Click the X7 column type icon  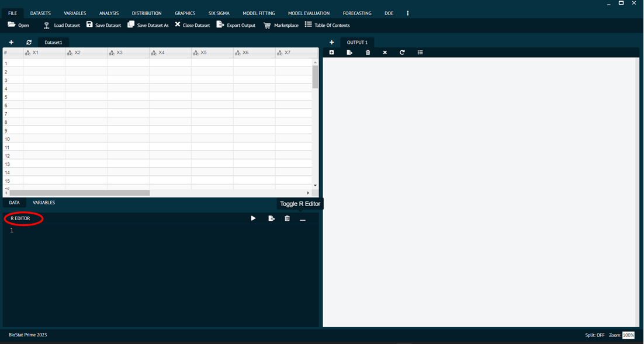pyautogui.click(x=280, y=53)
